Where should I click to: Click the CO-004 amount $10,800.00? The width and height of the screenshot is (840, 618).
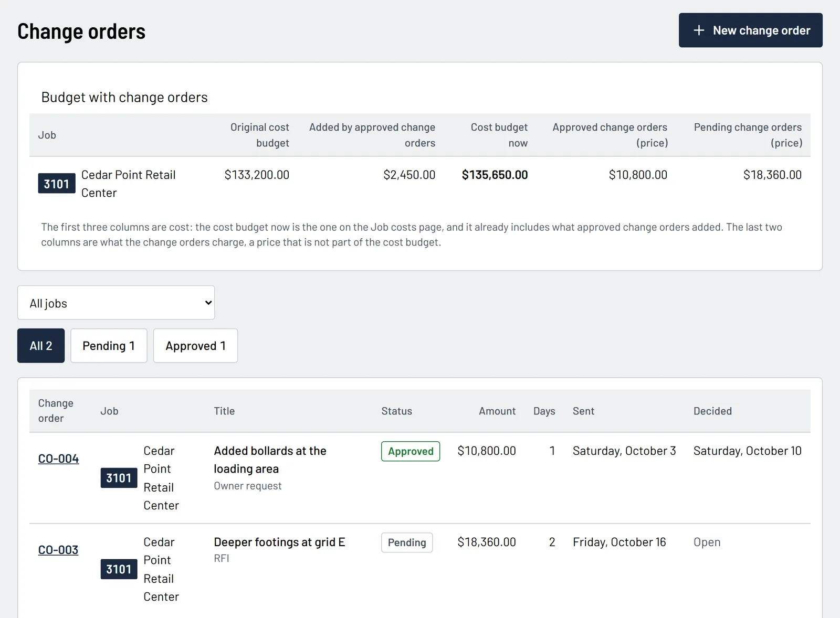[x=487, y=451]
